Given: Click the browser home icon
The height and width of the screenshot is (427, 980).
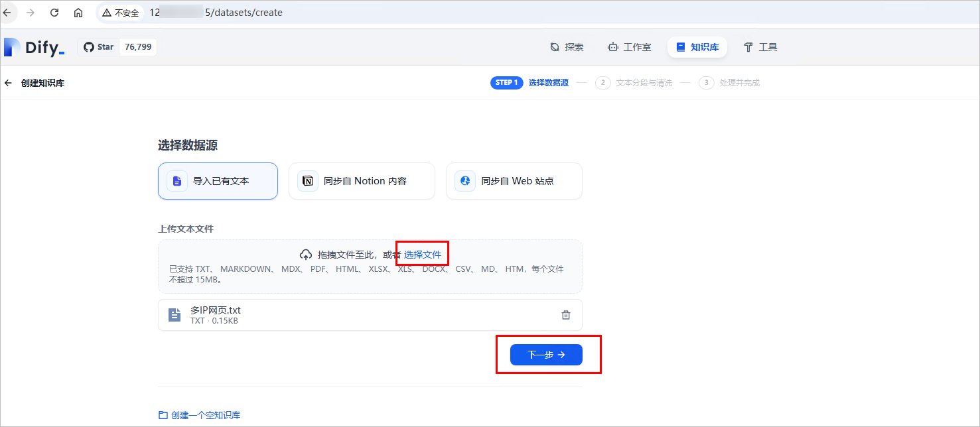Looking at the screenshot, I should coord(78,13).
